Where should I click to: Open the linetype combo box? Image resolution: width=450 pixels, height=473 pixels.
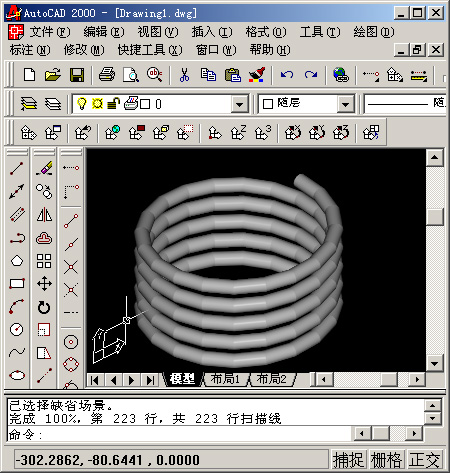405,104
